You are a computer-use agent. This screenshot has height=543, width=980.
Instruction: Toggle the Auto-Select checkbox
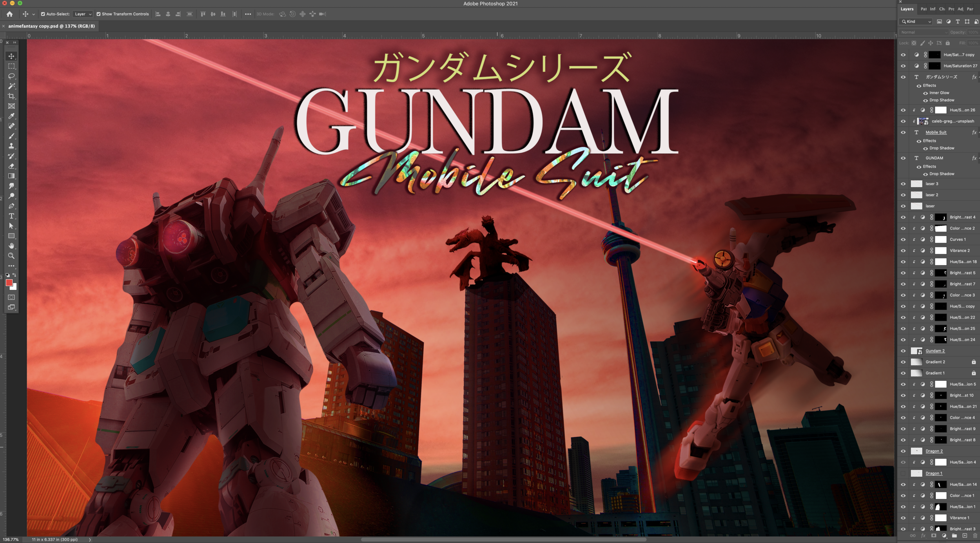[x=43, y=14]
